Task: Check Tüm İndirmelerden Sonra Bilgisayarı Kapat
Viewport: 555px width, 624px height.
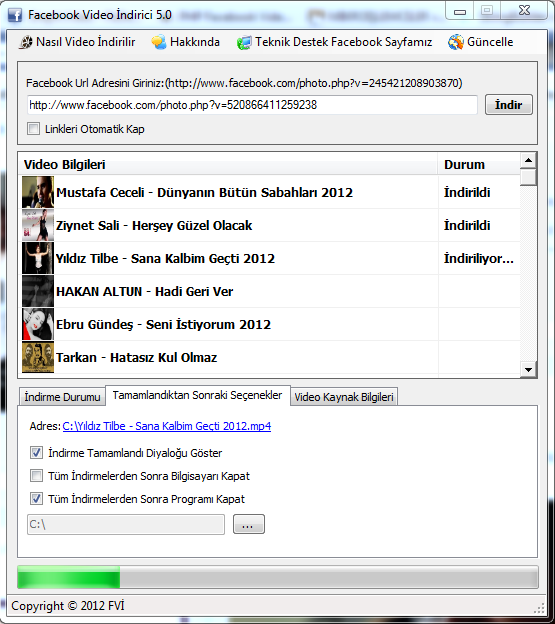Action: pyautogui.click(x=36, y=476)
